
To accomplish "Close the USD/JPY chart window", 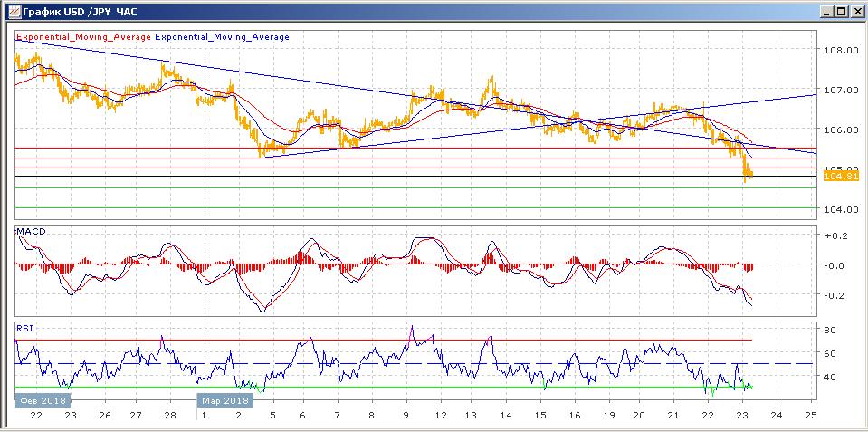I will tap(856, 12).
